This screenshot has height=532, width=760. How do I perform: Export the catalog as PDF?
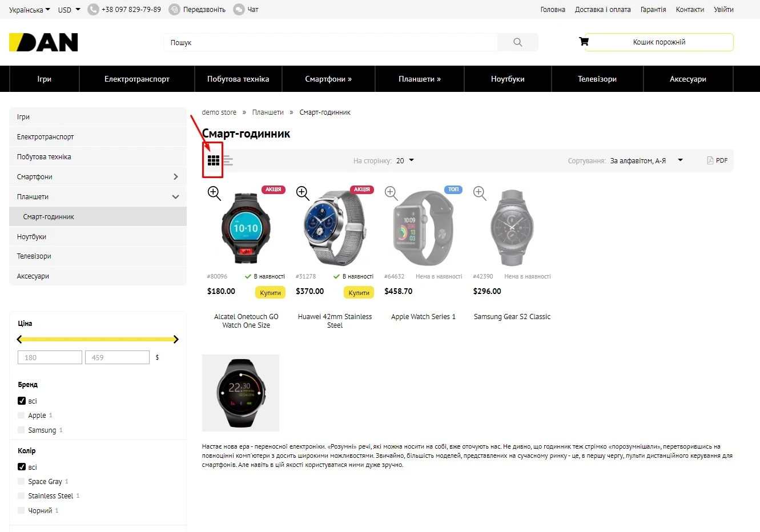pos(717,160)
